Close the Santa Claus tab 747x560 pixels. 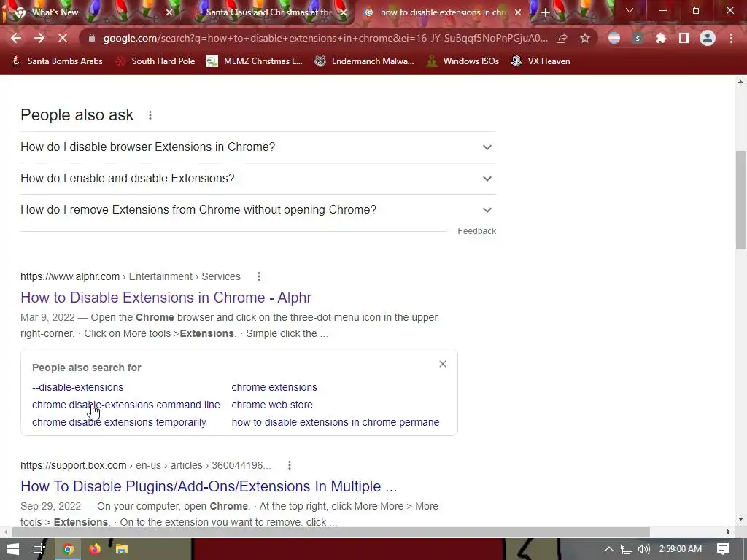click(344, 12)
